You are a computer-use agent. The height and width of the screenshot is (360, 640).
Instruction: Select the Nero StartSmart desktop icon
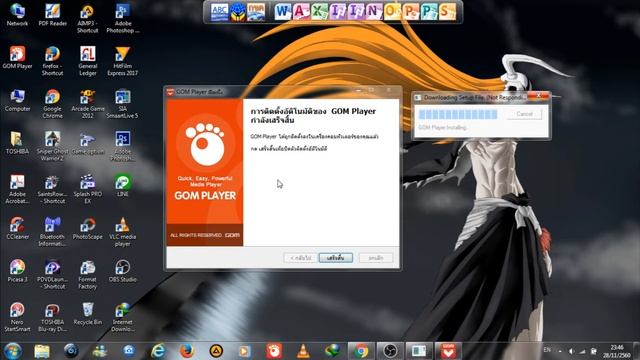pyautogui.click(x=17, y=317)
